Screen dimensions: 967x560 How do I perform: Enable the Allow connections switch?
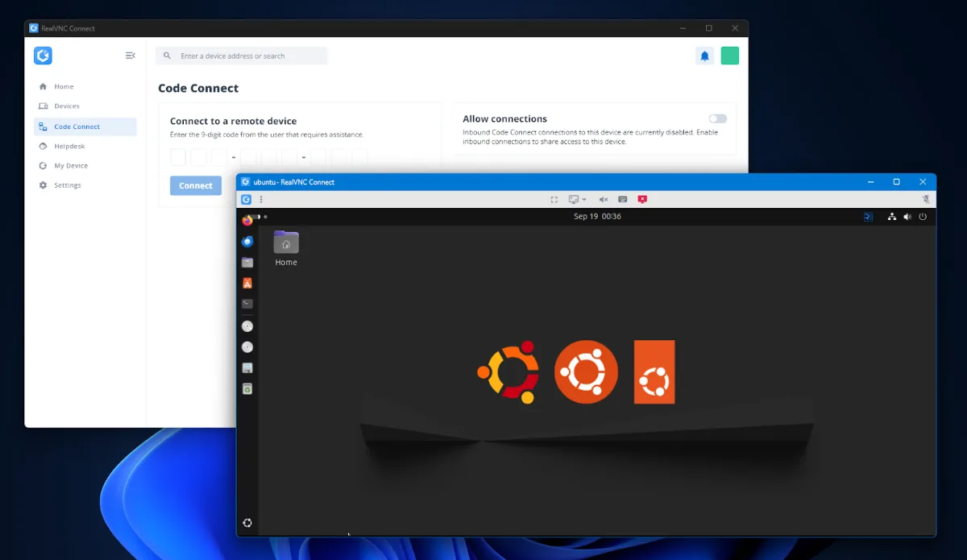[x=718, y=118]
